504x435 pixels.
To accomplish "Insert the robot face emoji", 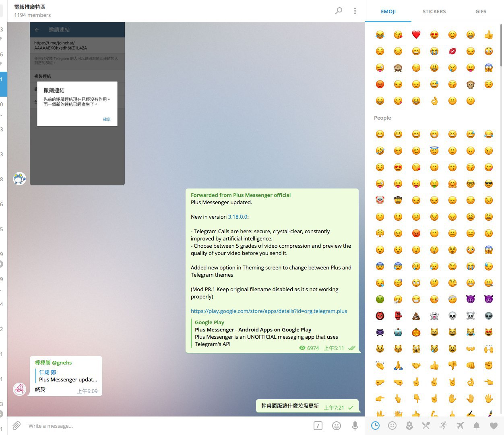I will [x=398, y=332].
